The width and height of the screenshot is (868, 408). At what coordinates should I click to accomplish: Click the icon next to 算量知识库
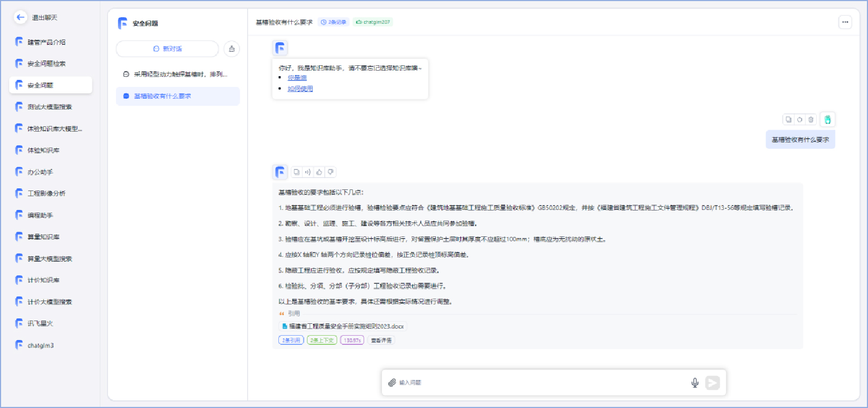(19, 236)
